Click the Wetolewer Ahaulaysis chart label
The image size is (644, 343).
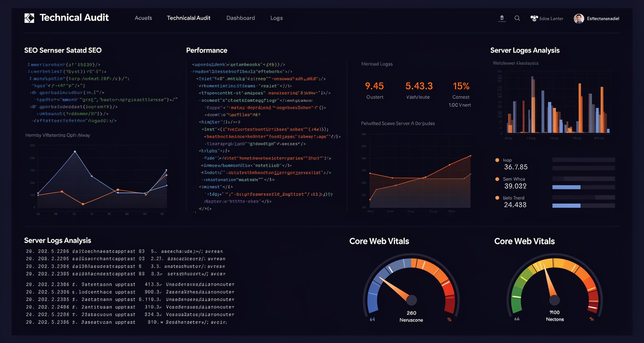pos(516,63)
